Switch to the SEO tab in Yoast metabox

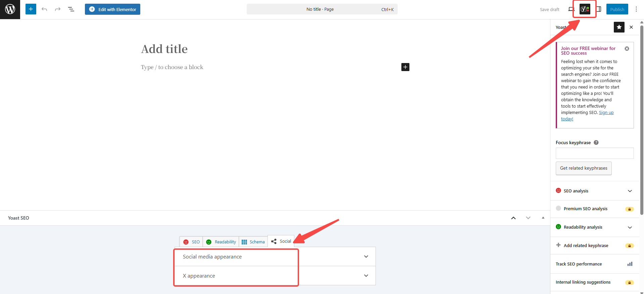191,242
